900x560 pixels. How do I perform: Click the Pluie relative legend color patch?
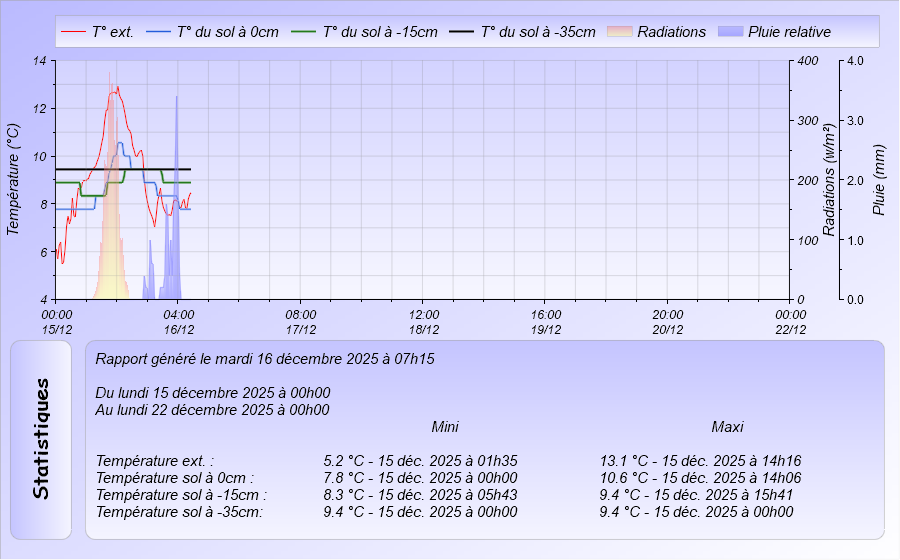[731, 32]
